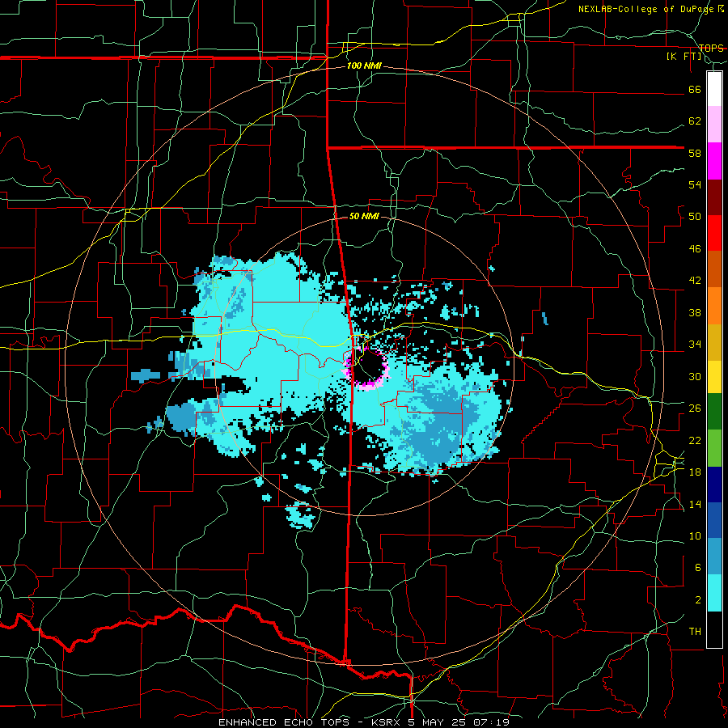Select the dark red 54 kft legend swatch

coord(714,197)
